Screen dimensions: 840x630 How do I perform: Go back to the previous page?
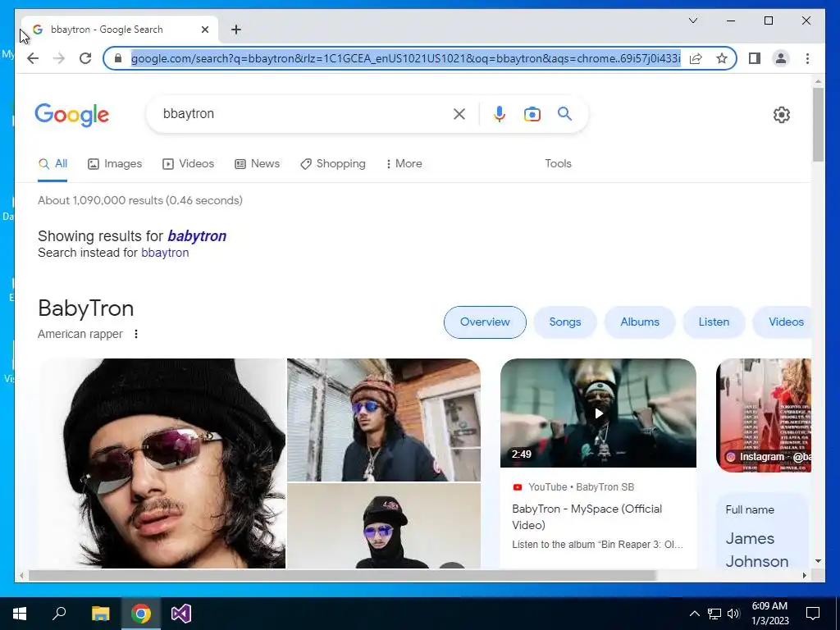(33, 58)
